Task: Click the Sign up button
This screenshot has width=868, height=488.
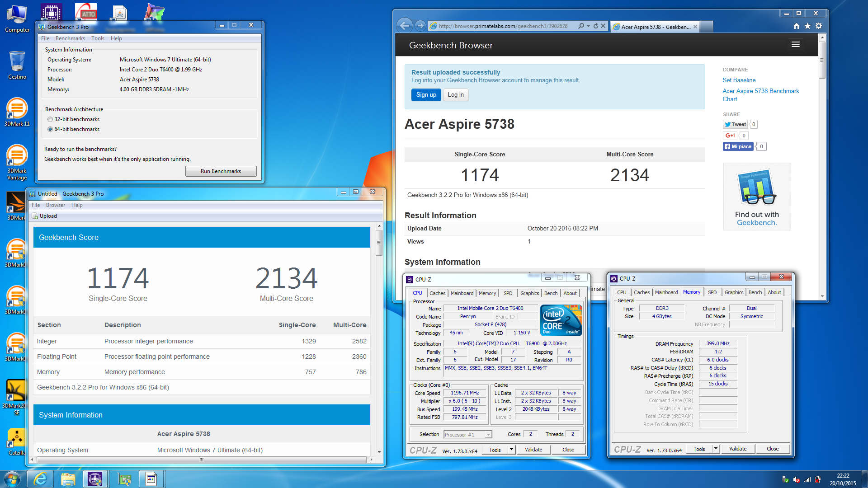Action: tap(426, 95)
